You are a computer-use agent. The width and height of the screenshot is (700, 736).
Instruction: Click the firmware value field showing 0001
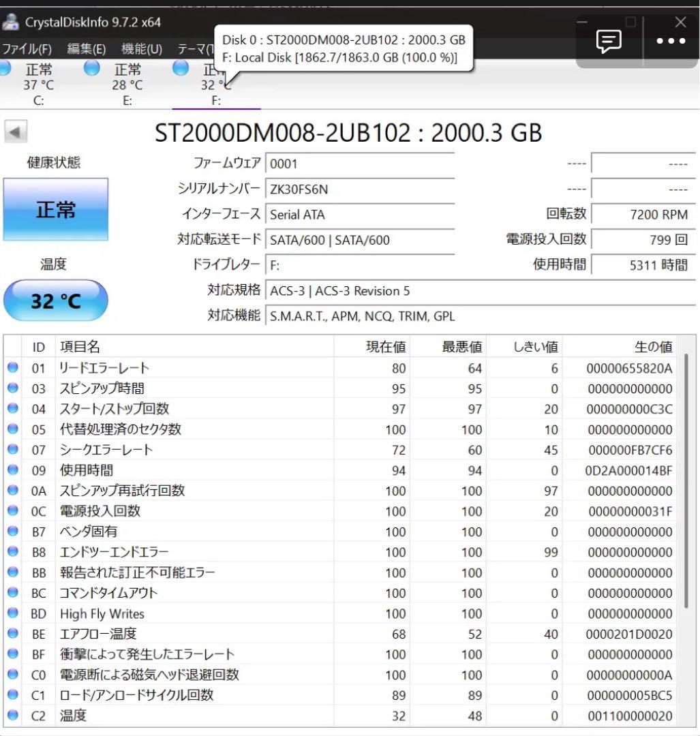point(361,164)
